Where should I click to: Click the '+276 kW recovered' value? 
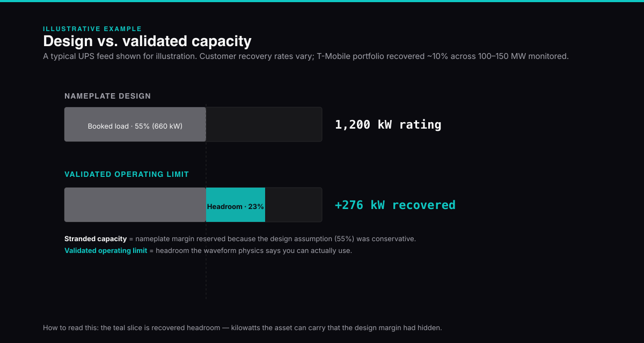tap(395, 205)
